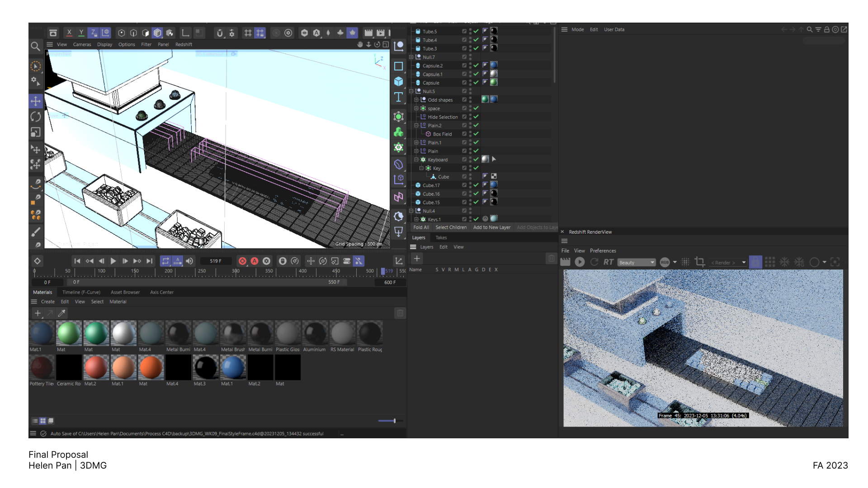Collapse the Null.5 object group
The image size is (868, 488).
[x=411, y=91]
